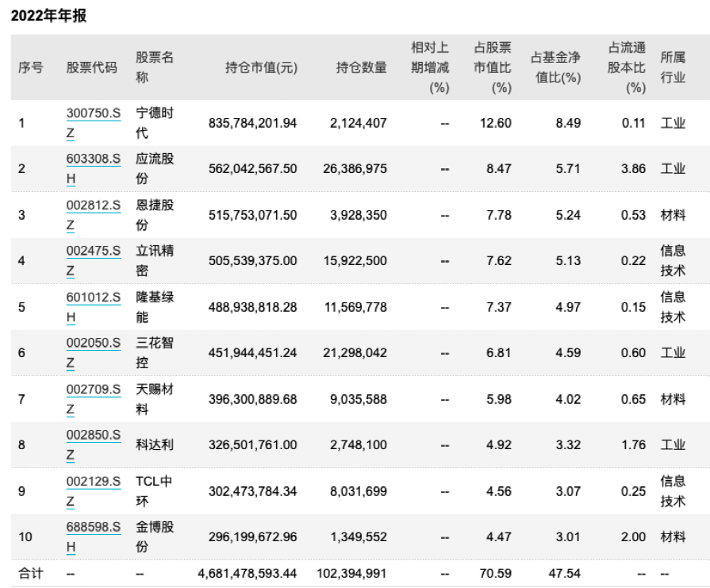
Task: Click holding quantity 15,922,500
Action: 355,261
